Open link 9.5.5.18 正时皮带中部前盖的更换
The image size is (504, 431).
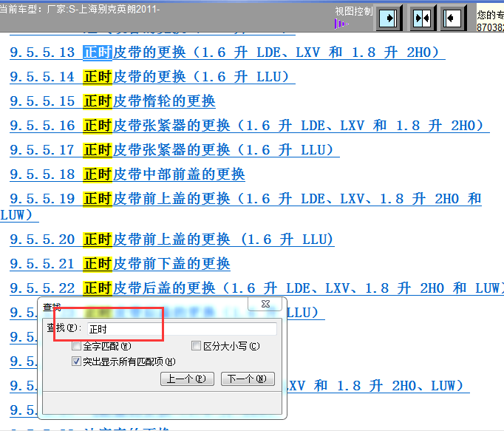[127, 174]
